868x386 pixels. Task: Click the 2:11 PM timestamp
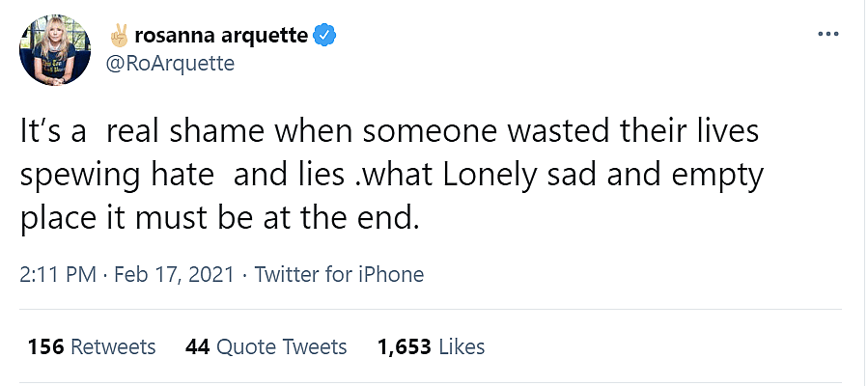58,274
